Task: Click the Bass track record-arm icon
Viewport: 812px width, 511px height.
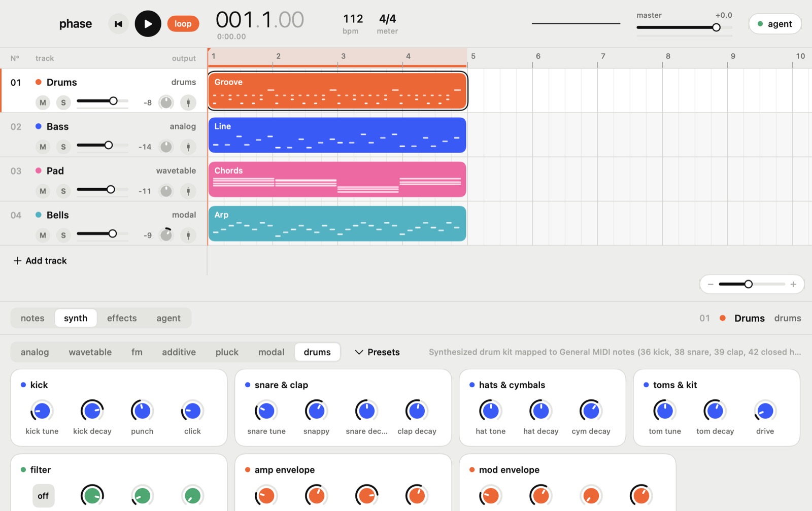Action: [188, 147]
